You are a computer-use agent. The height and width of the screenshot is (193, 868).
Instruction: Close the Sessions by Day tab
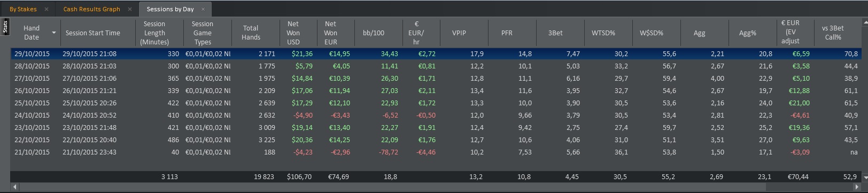click(x=203, y=9)
